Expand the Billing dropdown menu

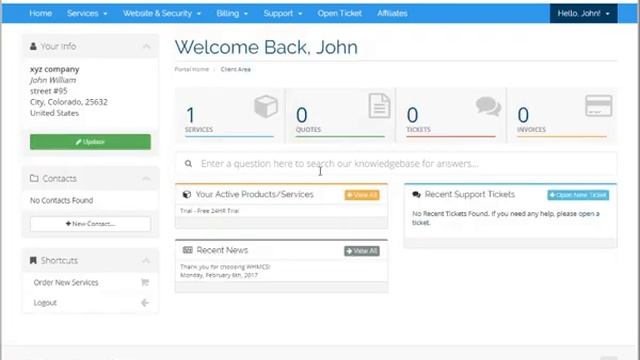click(232, 13)
